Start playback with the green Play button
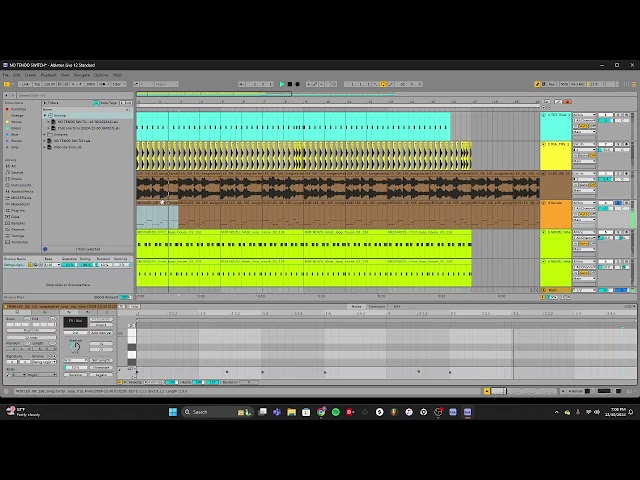Viewport: 640px width, 480px height. pos(282,84)
